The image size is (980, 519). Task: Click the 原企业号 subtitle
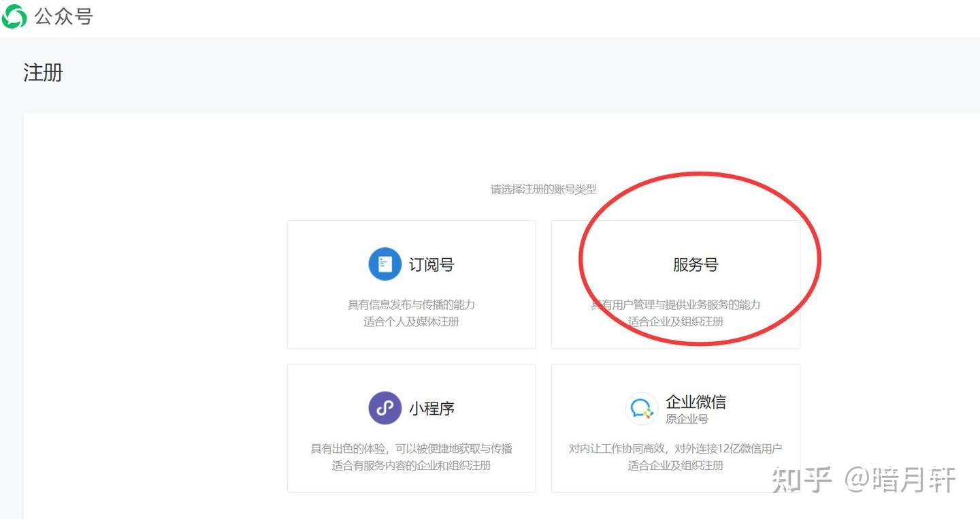[687, 419]
